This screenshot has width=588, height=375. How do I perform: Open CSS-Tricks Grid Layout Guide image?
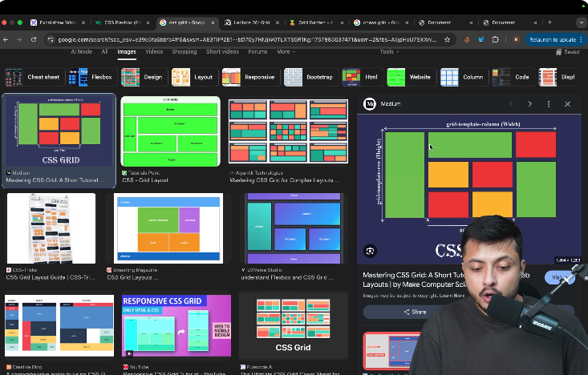51,228
